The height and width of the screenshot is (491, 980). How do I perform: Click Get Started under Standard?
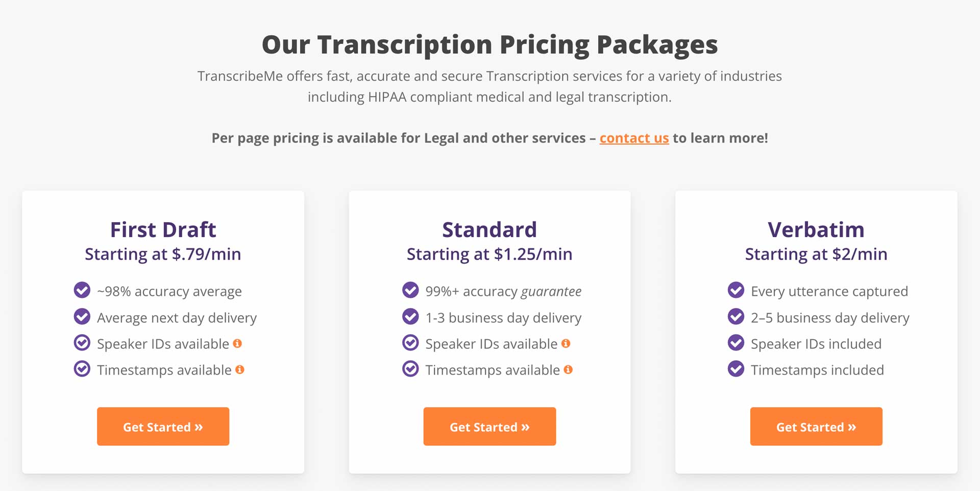click(489, 426)
